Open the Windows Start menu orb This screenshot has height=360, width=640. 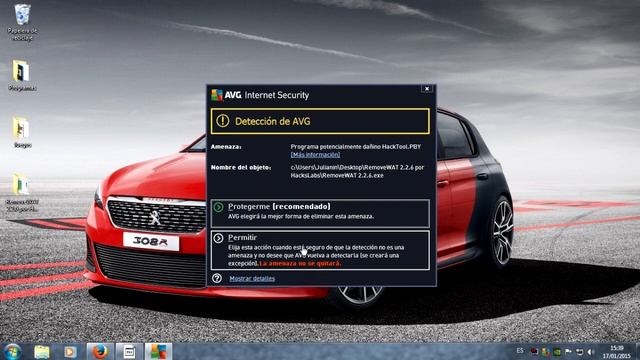tap(13, 351)
